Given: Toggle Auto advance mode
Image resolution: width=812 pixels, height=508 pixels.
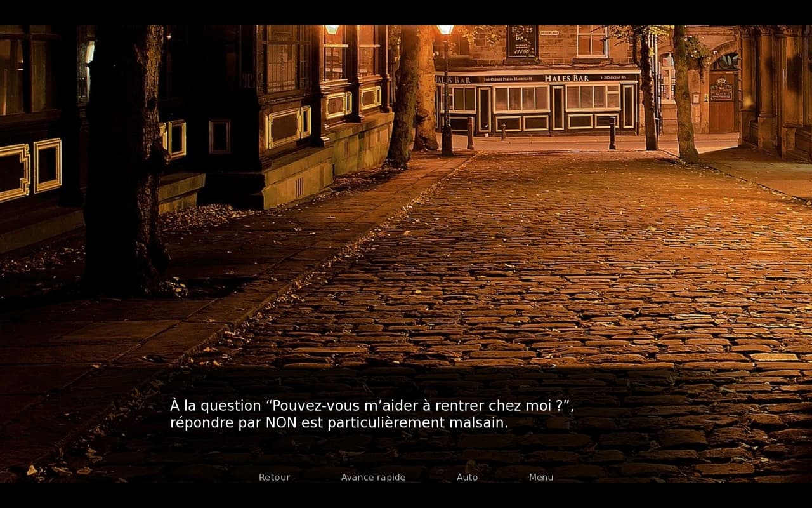Looking at the screenshot, I should [468, 477].
